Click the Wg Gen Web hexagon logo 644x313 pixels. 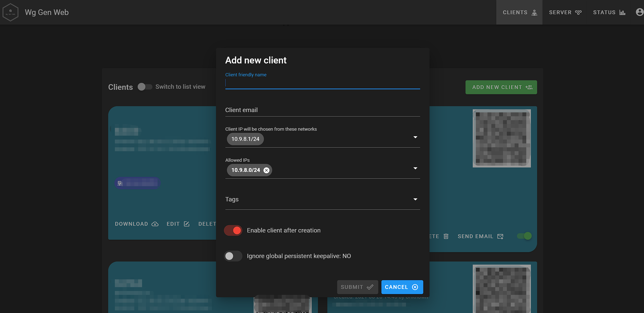[x=10, y=12]
